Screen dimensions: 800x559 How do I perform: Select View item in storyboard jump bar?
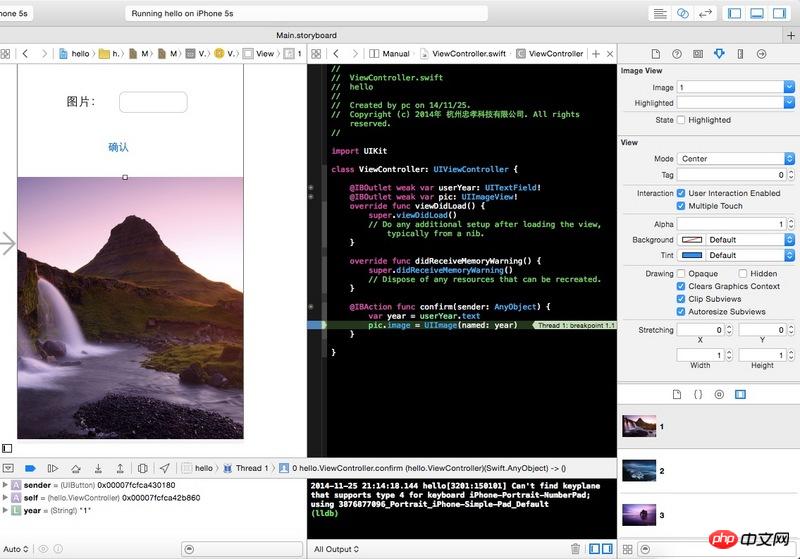tap(259, 54)
